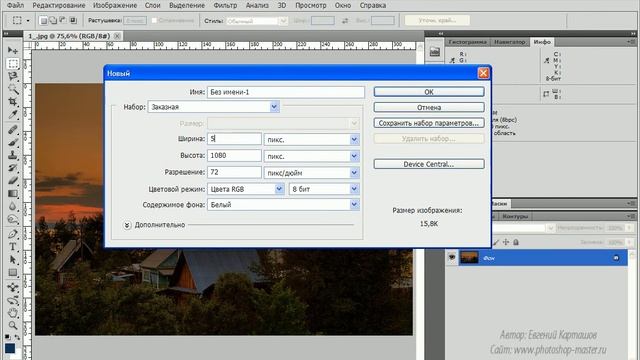Screen dimensions: 640x360
Task: Select the Crop tool
Action: coord(13,102)
